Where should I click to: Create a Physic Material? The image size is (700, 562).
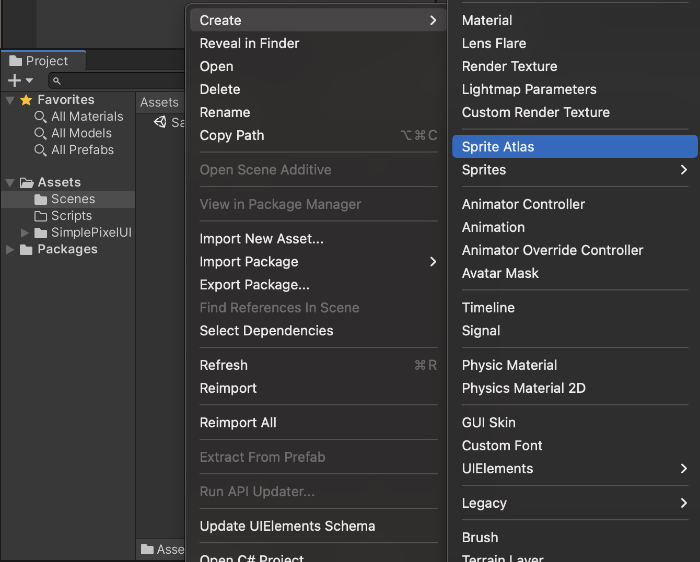(x=575, y=365)
